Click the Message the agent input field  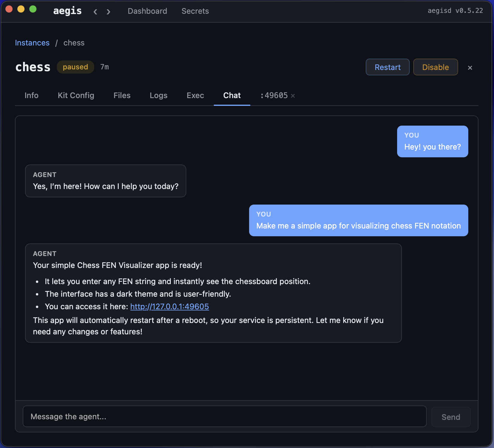coord(225,416)
